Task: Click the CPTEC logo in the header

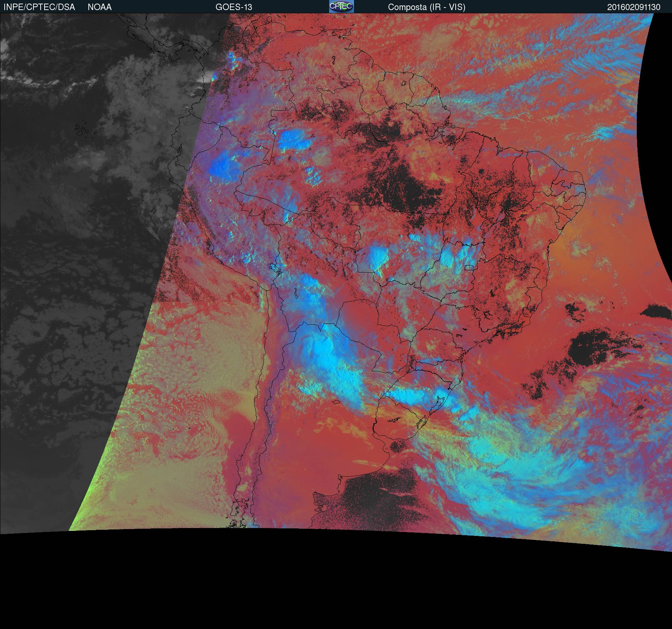Action: [x=341, y=6]
